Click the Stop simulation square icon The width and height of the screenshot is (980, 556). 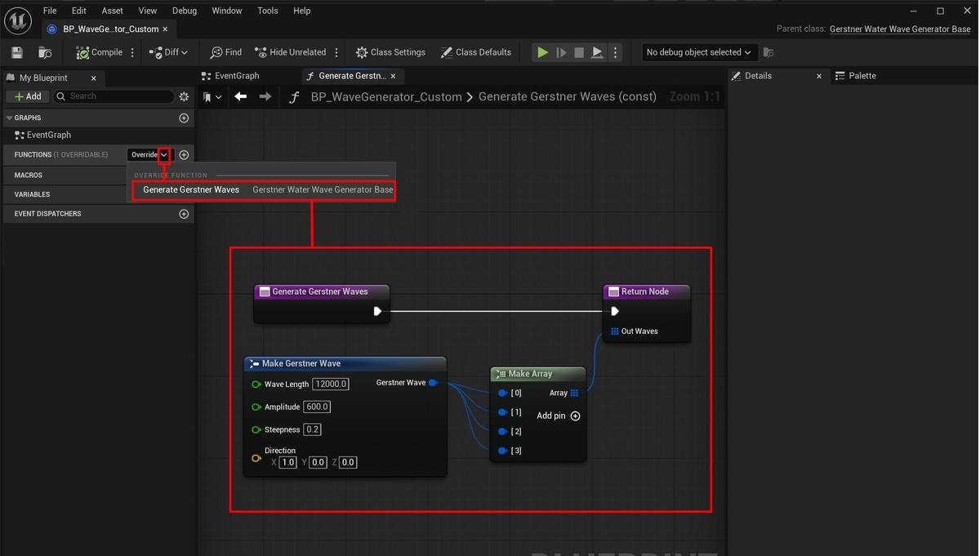[x=579, y=52]
